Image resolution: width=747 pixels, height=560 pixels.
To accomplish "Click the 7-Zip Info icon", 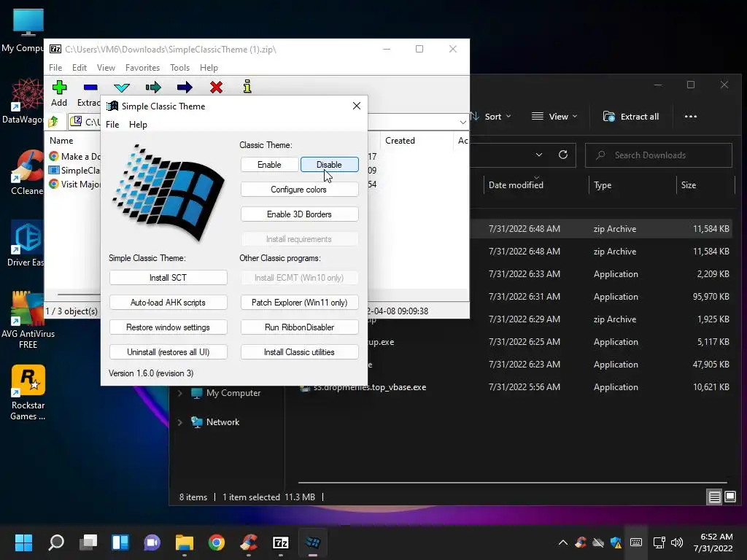I will 247,87.
